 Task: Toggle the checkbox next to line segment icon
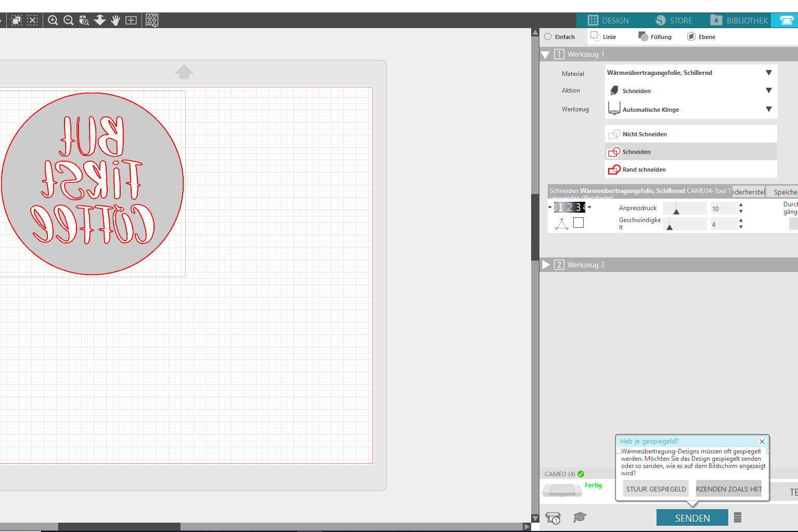578,223
